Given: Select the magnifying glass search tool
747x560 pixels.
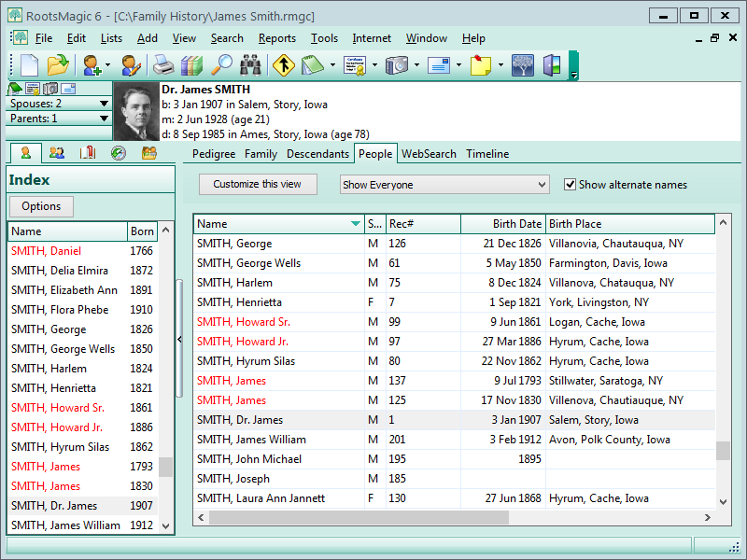Looking at the screenshot, I should pos(222,65).
